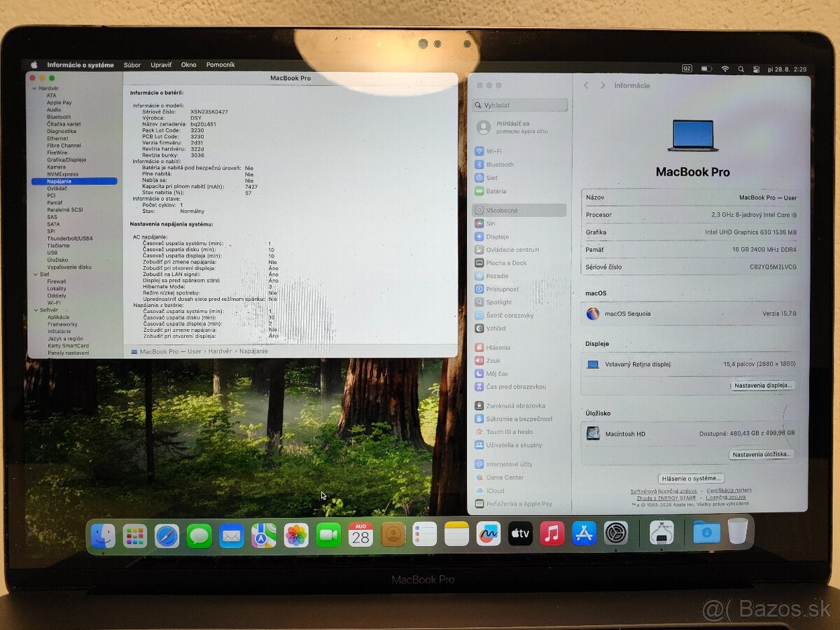This screenshot has width=840, height=630.
Task: Select Wi-Fi in Settings sidebar
Action: [x=520, y=151]
